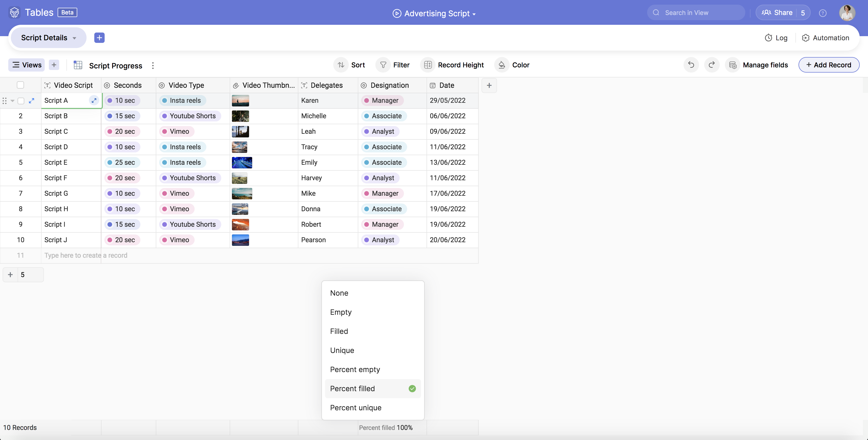The height and width of the screenshot is (440, 868).
Task: Click the undo arrow icon
Action: pos(691,65)
